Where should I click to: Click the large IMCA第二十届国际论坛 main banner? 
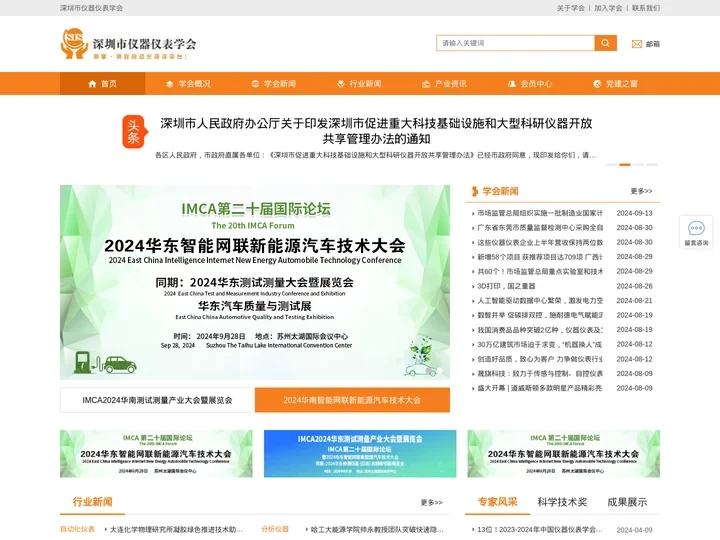point(255,282)
